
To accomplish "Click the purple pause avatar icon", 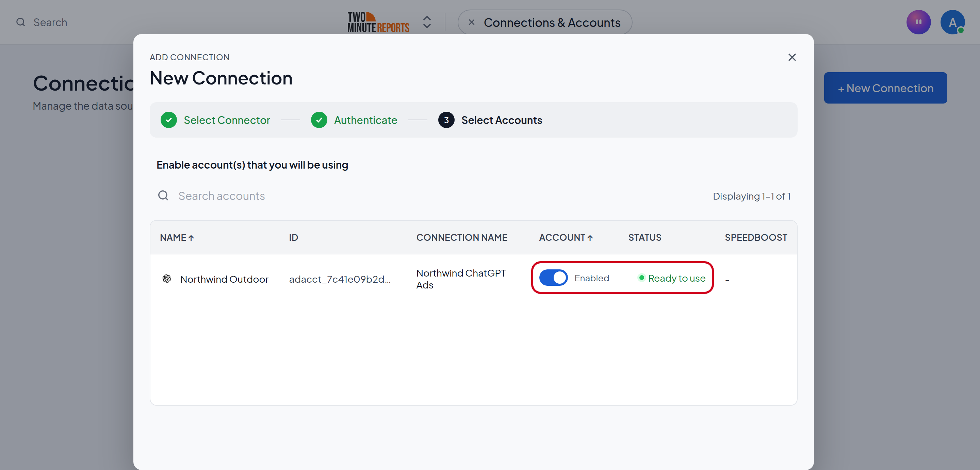I will [918, 22].
